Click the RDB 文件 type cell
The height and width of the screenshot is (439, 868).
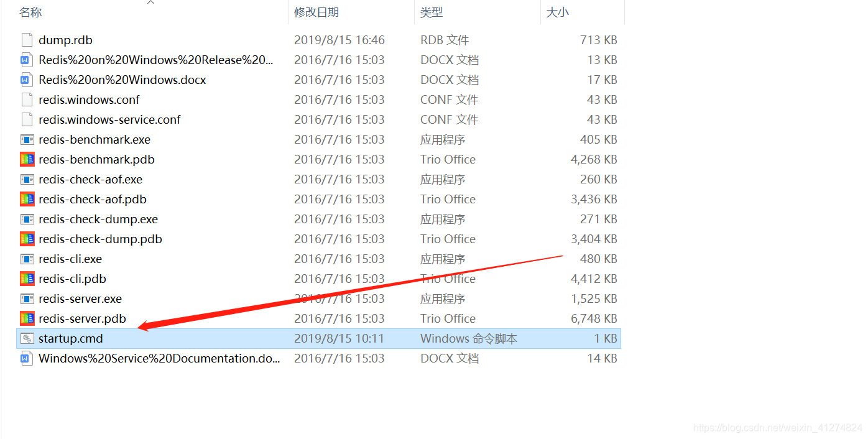445,40
